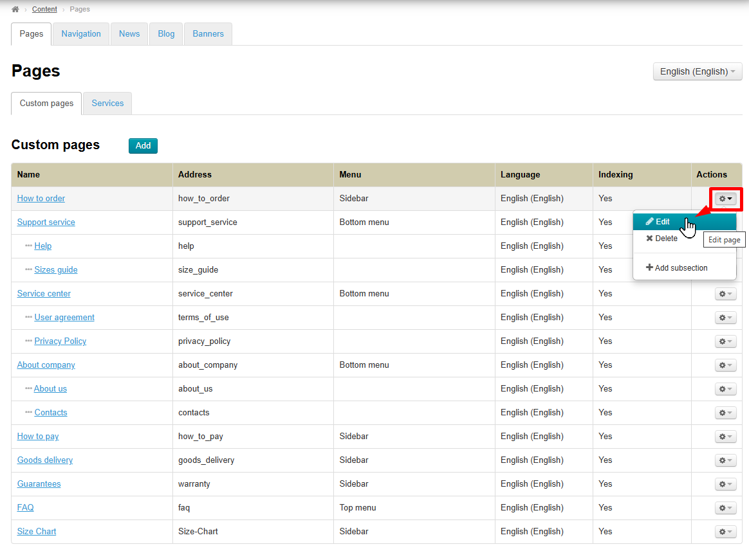
Task: Switch to the Services sub-tab
Action: click(107, 104)
